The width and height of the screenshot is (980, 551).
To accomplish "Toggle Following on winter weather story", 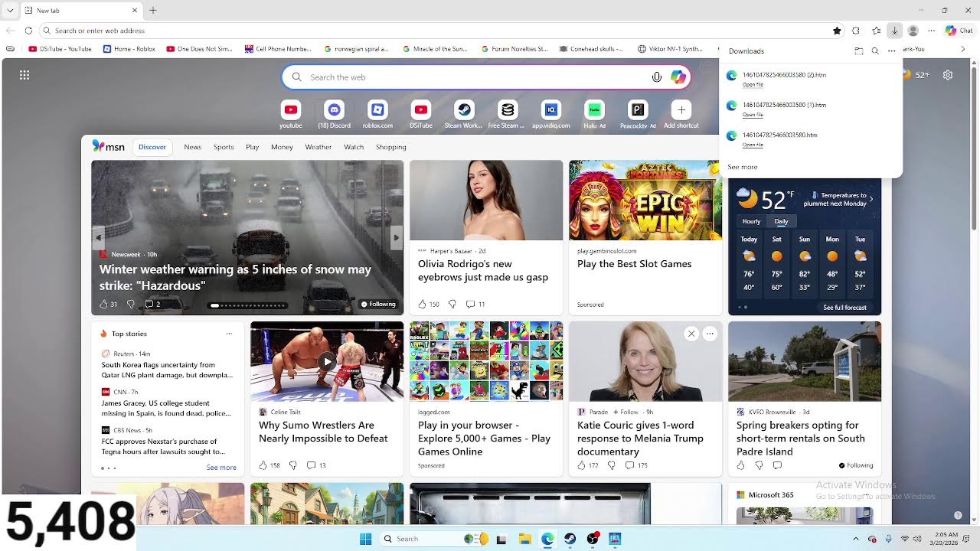I will coord(378,304).
